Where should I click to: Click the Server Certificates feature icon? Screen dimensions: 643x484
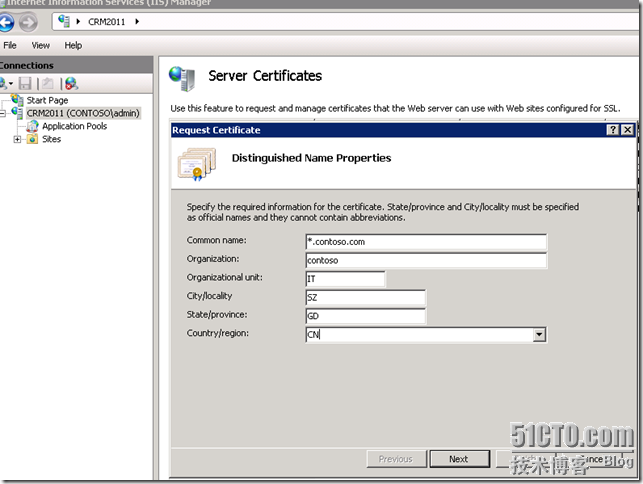pos(182,78)
